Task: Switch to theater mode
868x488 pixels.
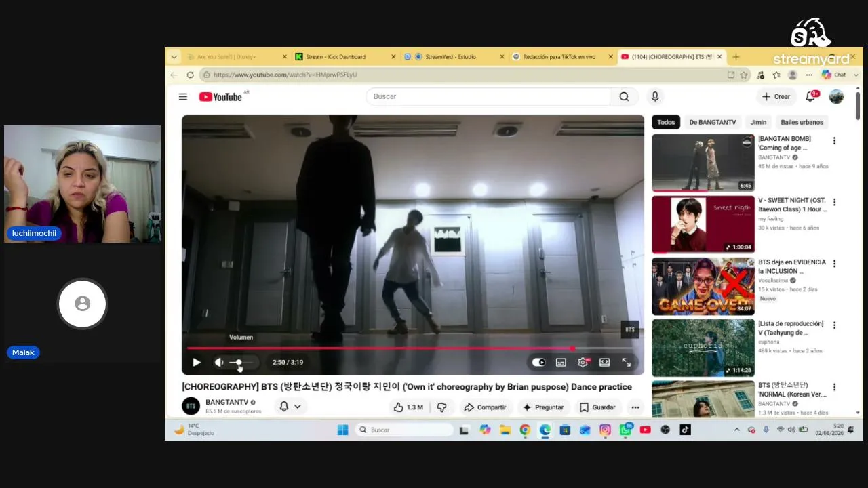Action: (604, 363)
